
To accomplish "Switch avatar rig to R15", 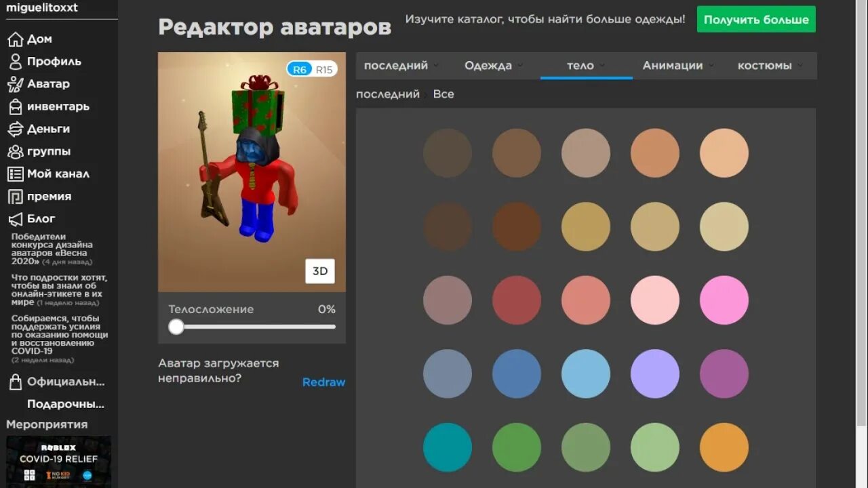I will coord(324,69).
